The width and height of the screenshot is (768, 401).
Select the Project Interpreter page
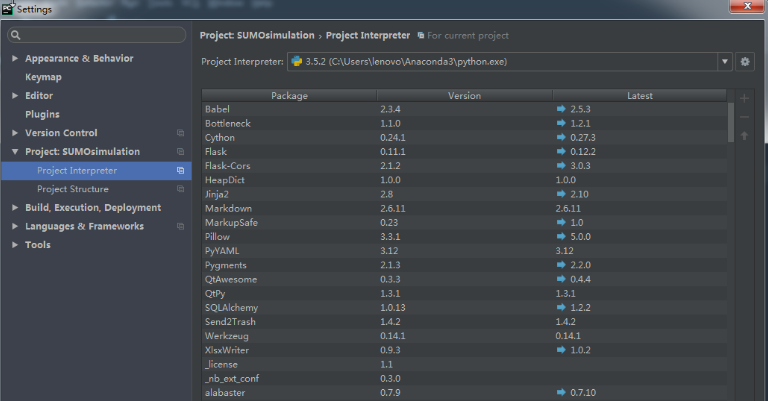click(96, 170)
